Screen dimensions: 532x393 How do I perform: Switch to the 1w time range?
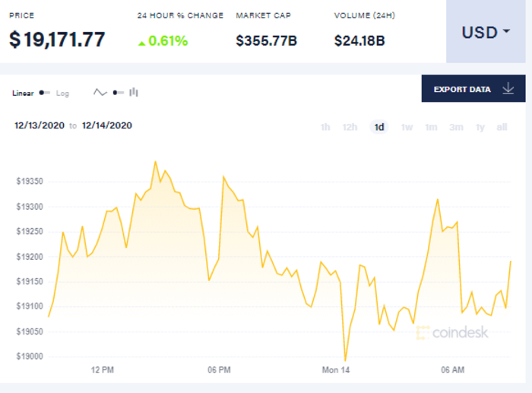(407, 127)
